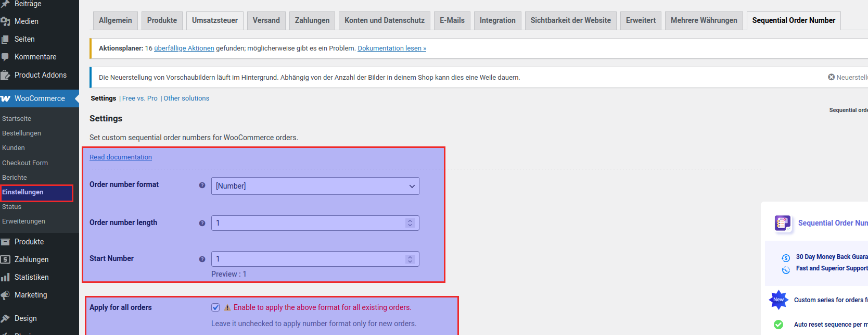This screenshot has height=335, width=868.
Task: Click help icon beside Order number length
Action: point(202,223)
